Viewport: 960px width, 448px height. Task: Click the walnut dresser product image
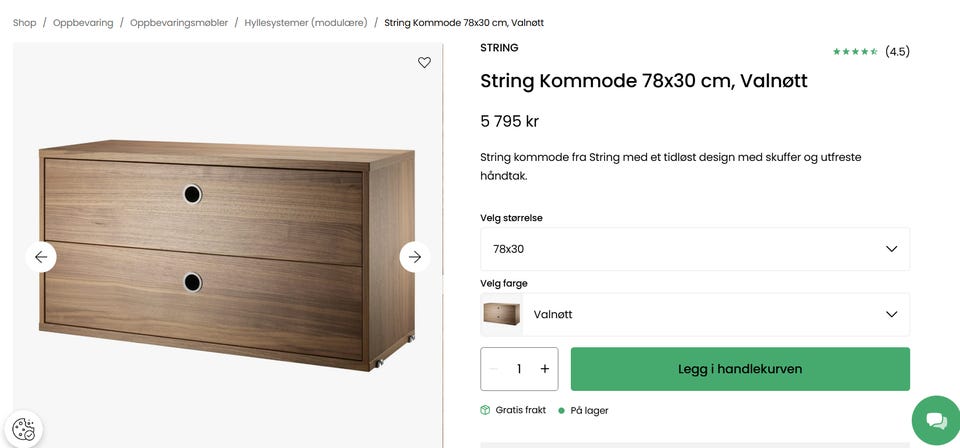(227, 255)
